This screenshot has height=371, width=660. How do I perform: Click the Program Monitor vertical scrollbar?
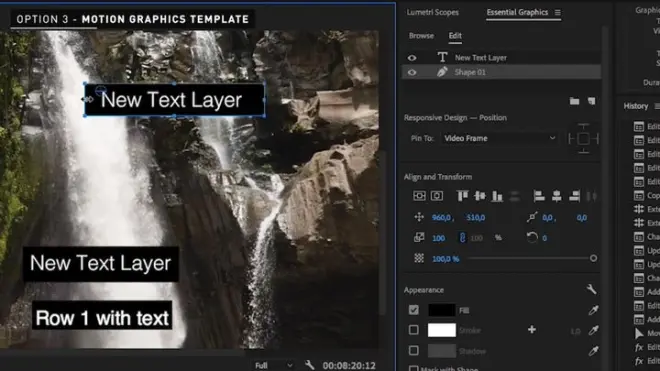[x=383, y=232]
